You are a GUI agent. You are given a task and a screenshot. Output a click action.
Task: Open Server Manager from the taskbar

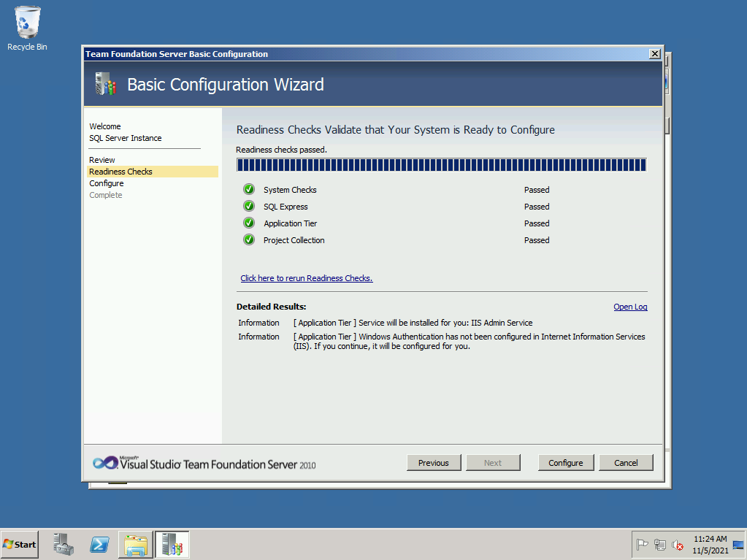click(64, 545)
